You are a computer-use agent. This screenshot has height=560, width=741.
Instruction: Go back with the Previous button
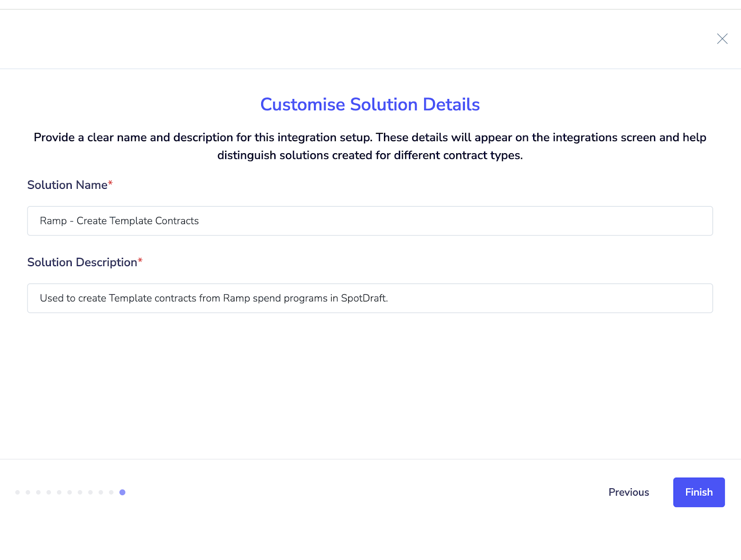click(x=628, y=492)
